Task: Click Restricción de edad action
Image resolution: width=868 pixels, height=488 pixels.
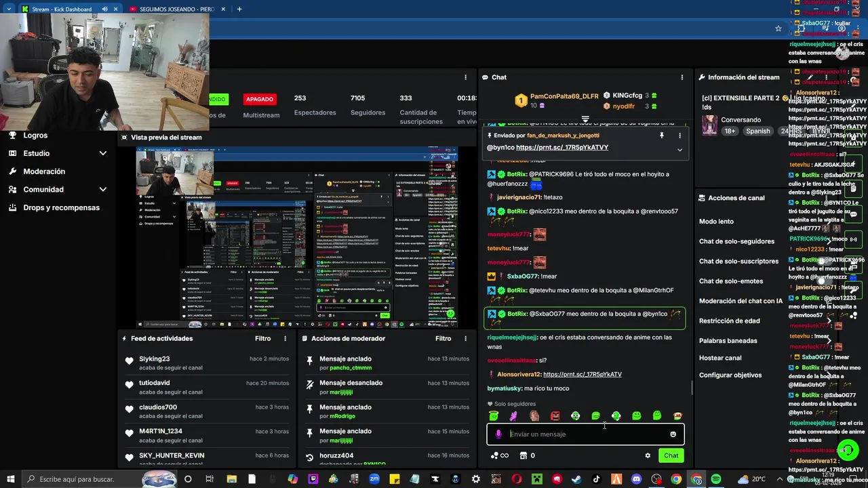Action: point(730,321)
